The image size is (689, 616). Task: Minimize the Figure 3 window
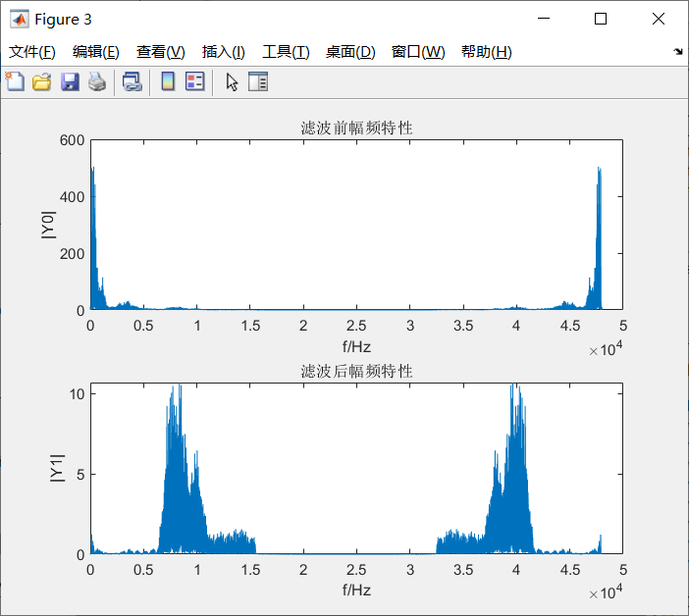(x=544, y=19)
